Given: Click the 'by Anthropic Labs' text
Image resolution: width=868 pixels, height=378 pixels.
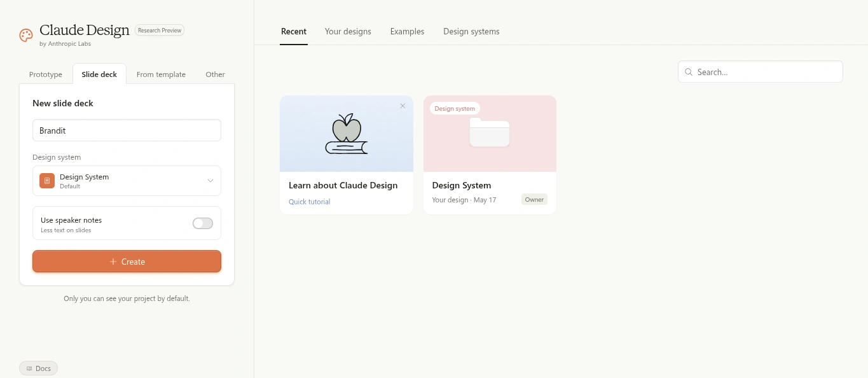Looking at the screenshot, I should [x=65, y=44].
